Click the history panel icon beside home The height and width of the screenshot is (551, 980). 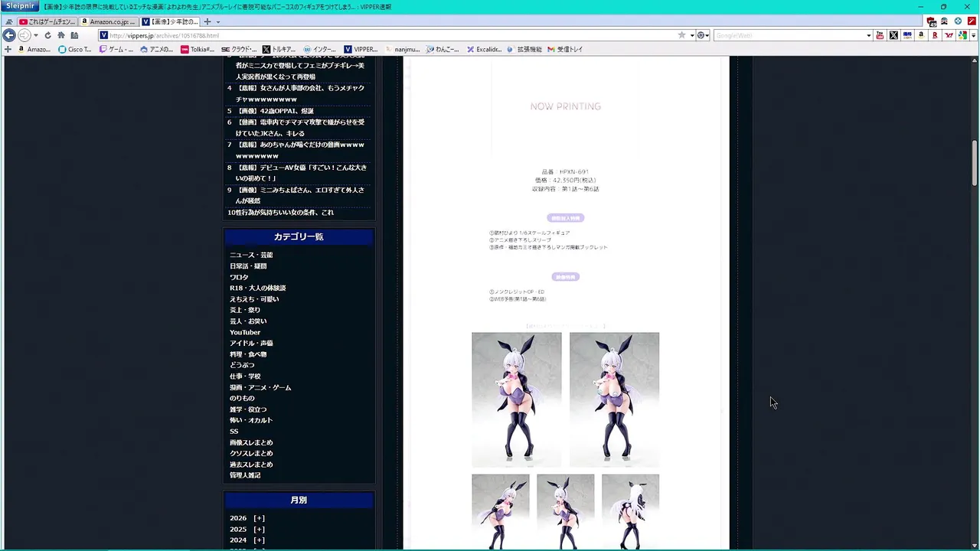pos(74,35)
